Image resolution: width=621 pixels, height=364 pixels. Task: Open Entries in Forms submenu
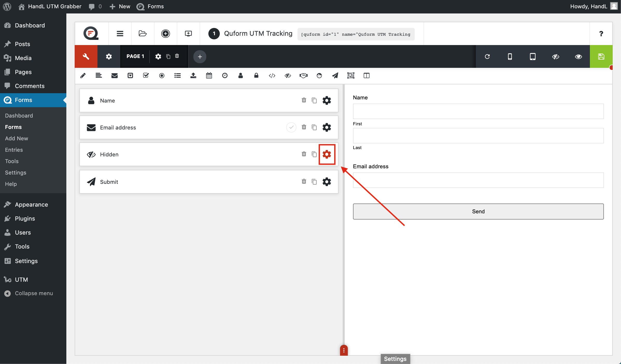click(x=14, y=150)
